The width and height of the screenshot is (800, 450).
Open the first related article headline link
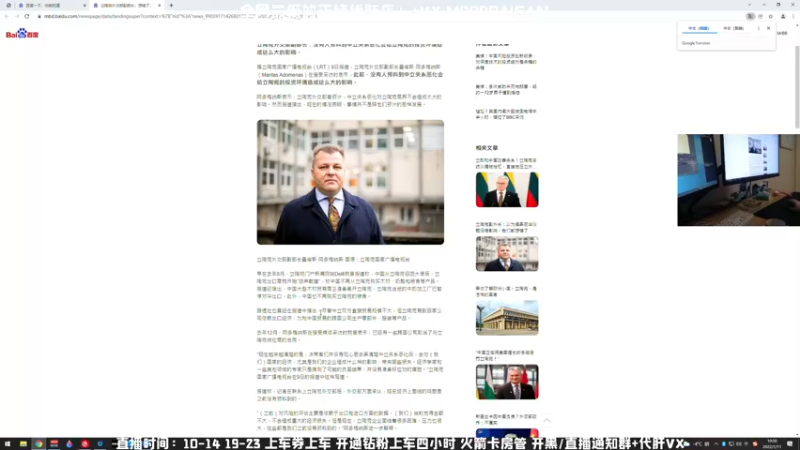[506, 163]
